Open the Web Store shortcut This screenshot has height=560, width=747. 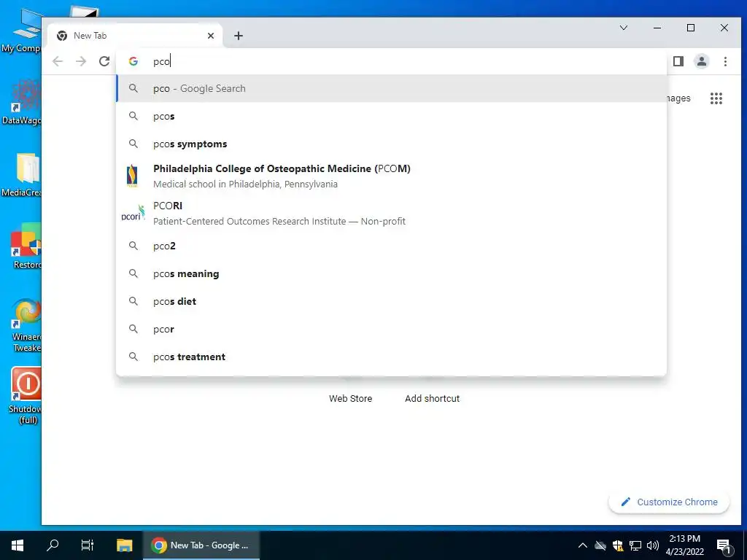[x=351, y=399]
